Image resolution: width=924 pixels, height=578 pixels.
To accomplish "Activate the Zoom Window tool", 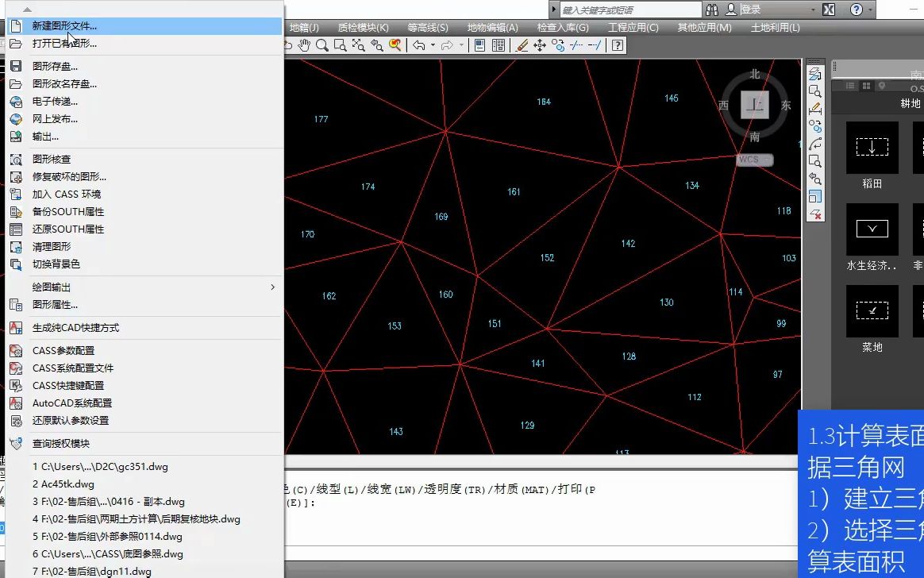I will pyautogui.click(x=338, y=45).
